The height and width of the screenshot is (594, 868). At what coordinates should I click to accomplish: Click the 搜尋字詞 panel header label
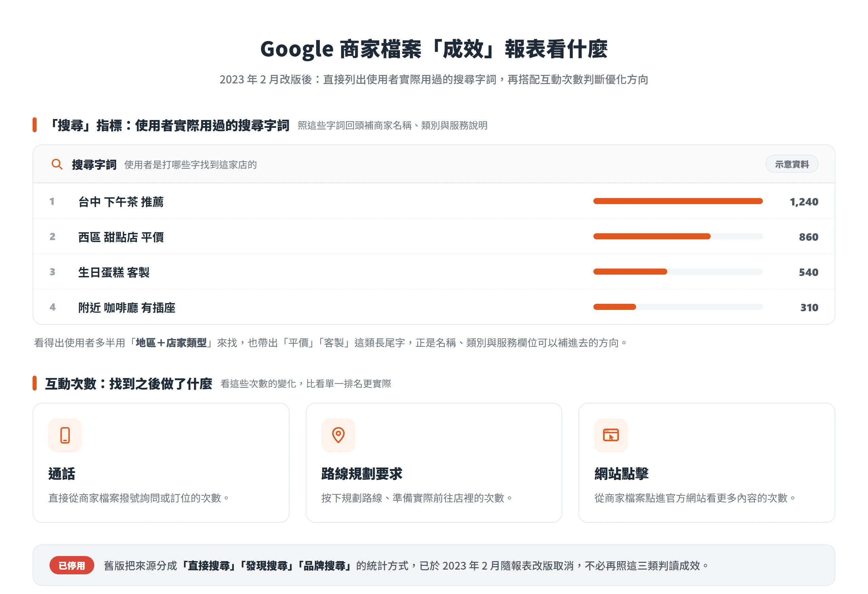tap(94, 164)
